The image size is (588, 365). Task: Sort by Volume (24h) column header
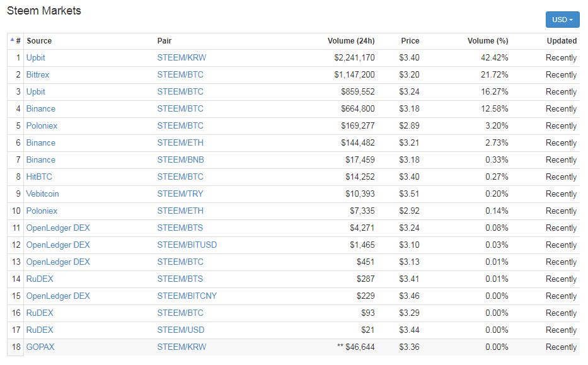pos(351,41)
